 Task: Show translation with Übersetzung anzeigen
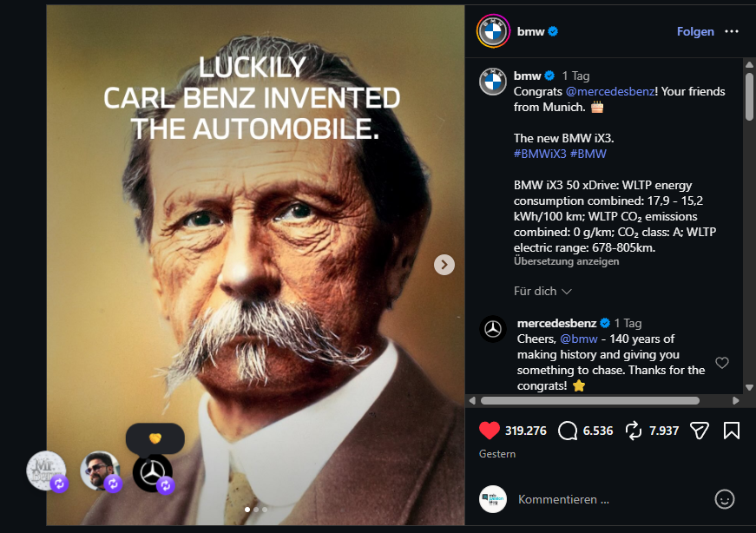pyautogui.click(x=566, y=261)
